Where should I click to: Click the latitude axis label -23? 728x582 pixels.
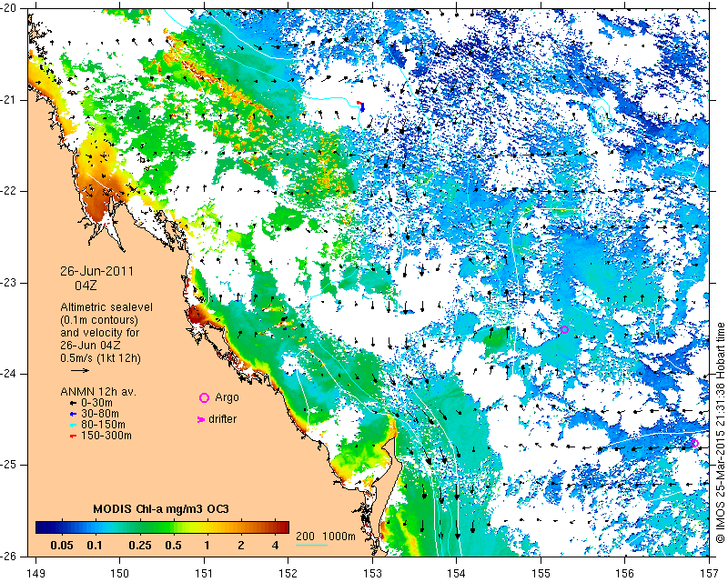coord(10,282)
